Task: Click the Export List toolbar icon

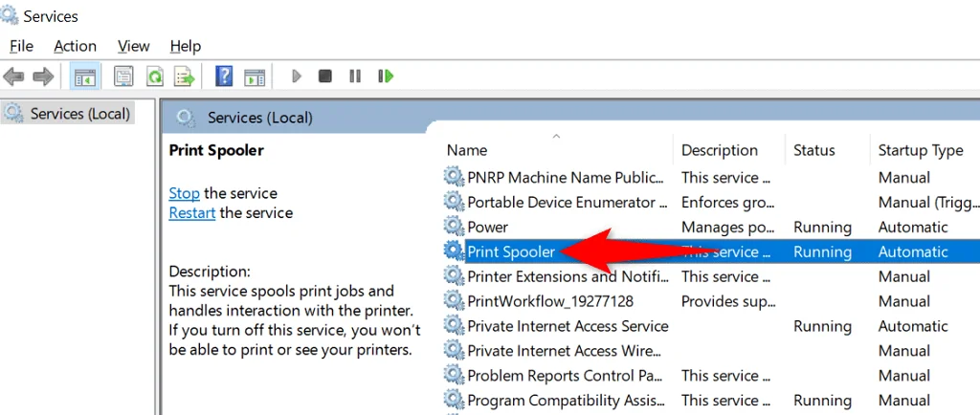Action: pos(185,76)
